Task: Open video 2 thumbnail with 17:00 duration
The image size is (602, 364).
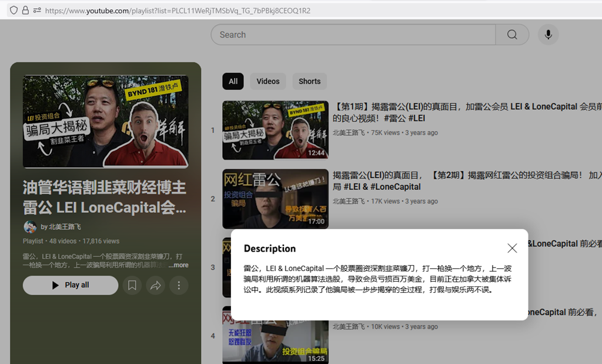Action: point(275,199)
